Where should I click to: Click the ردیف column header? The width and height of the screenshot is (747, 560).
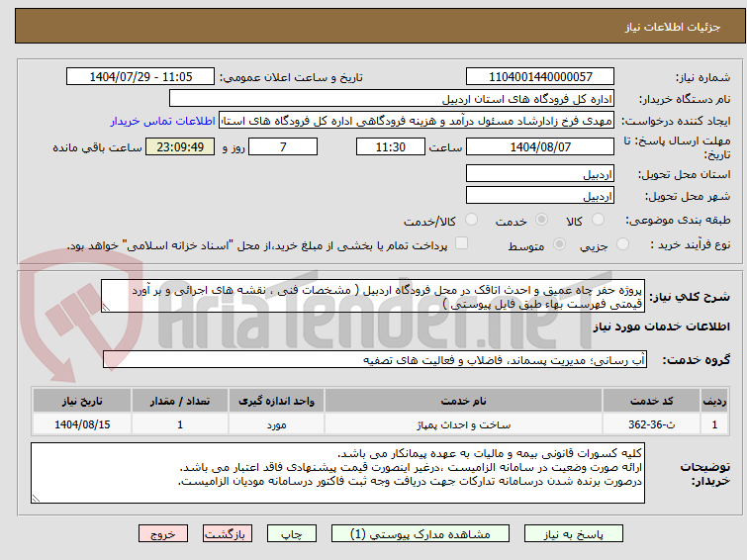click(x=714, y=401)
